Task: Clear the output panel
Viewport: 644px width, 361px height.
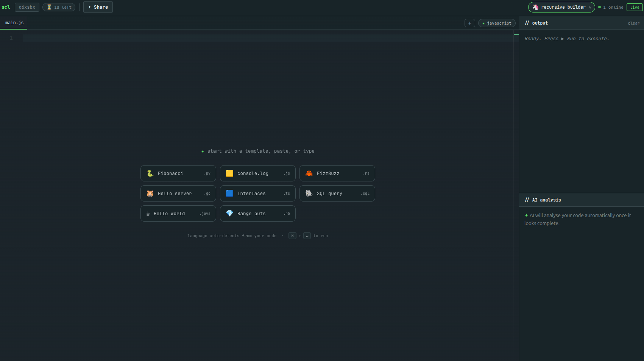Action: [634, 23]
